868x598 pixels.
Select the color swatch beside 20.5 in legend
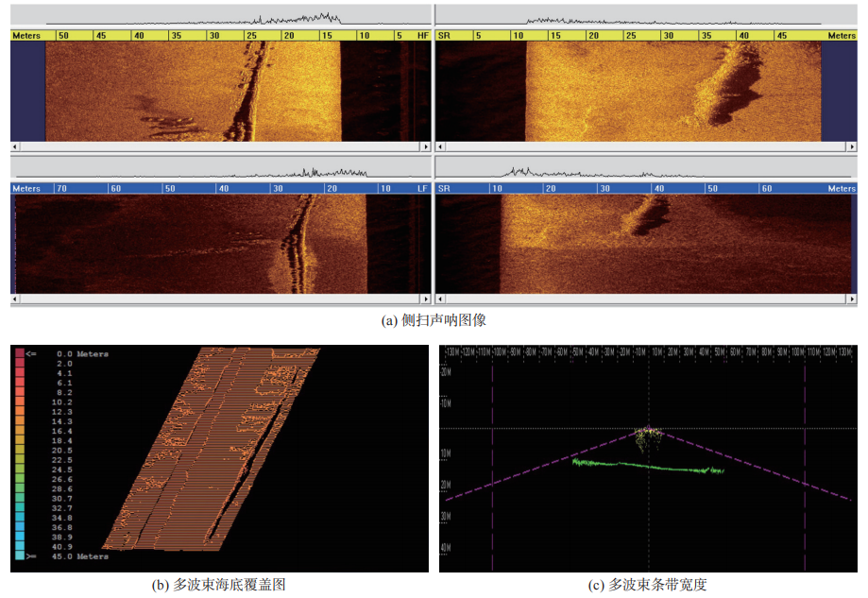(20, 451)
